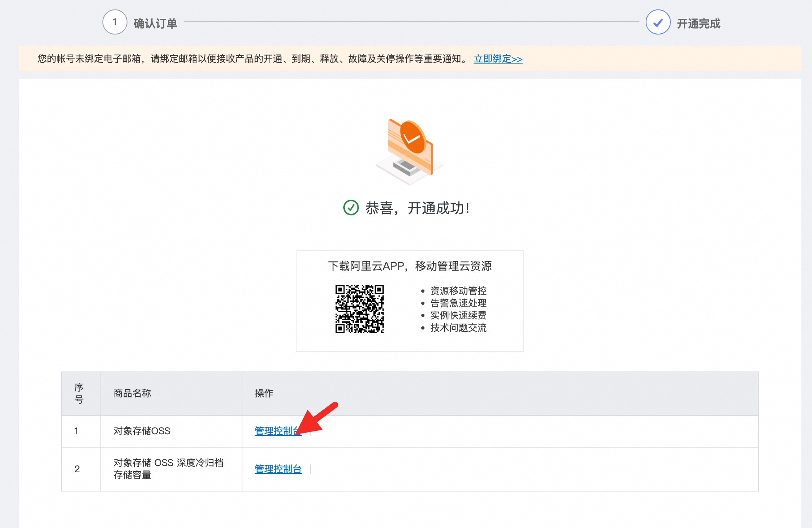Click the 恭喜，开通成功! heading text
The image size is (812, 528).
417,208
